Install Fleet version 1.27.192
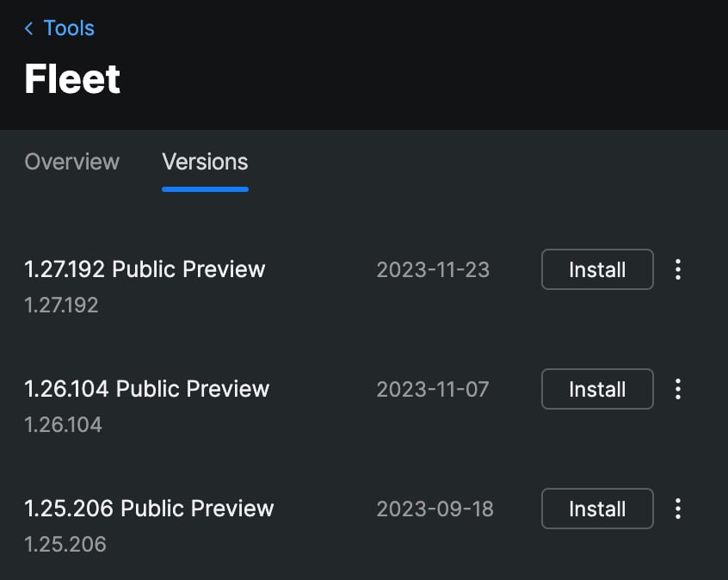728x580 pixels. coord(597,269)
